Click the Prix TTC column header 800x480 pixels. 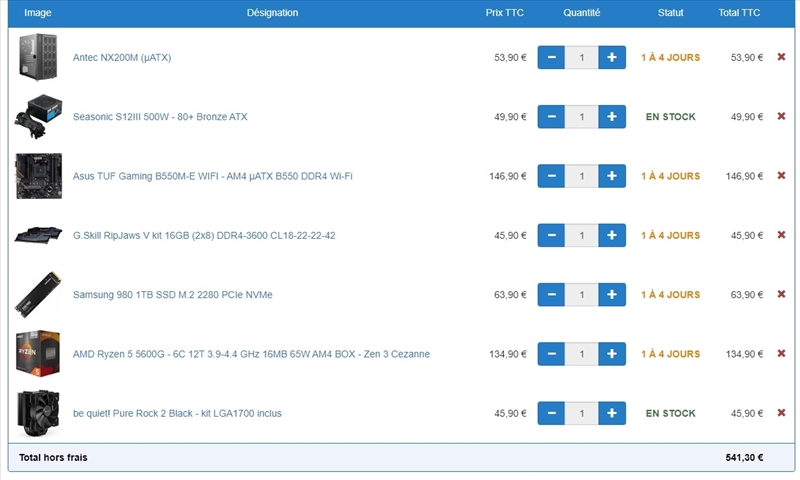click(505, 13)
